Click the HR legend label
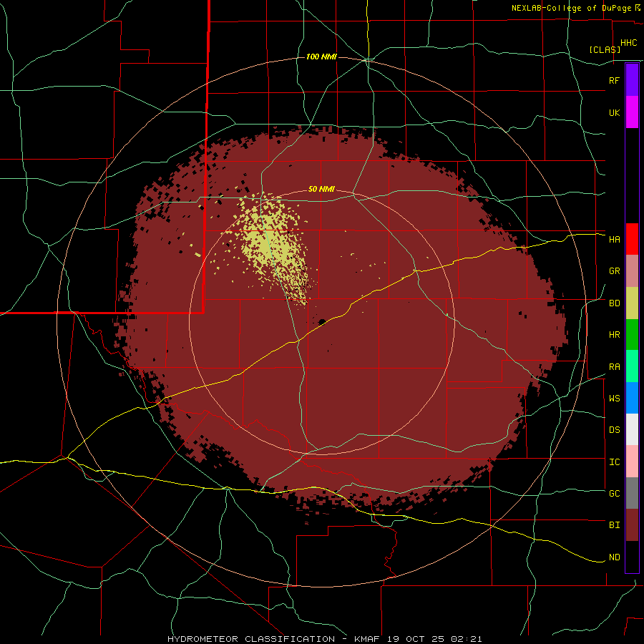 614,335
